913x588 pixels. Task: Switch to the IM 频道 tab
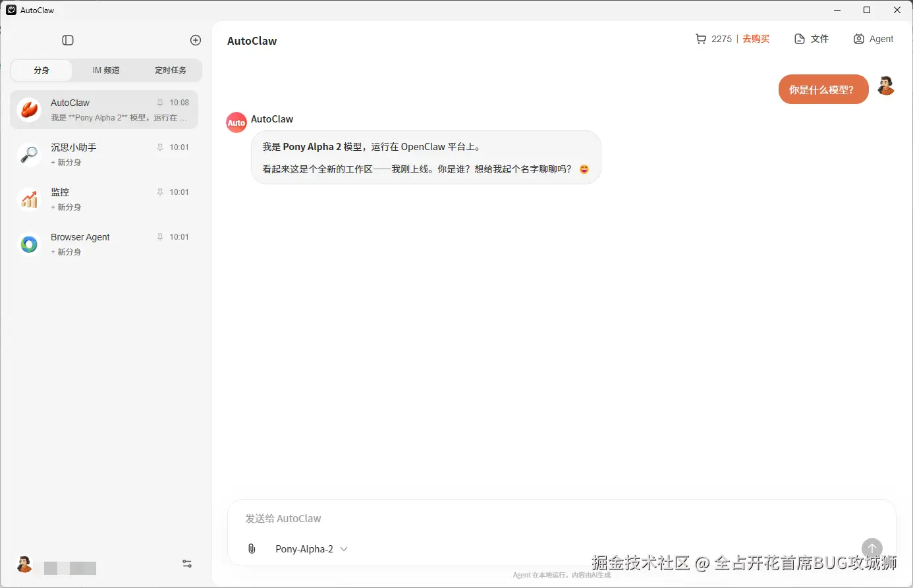pyautogui.click(x=105, y=70)
